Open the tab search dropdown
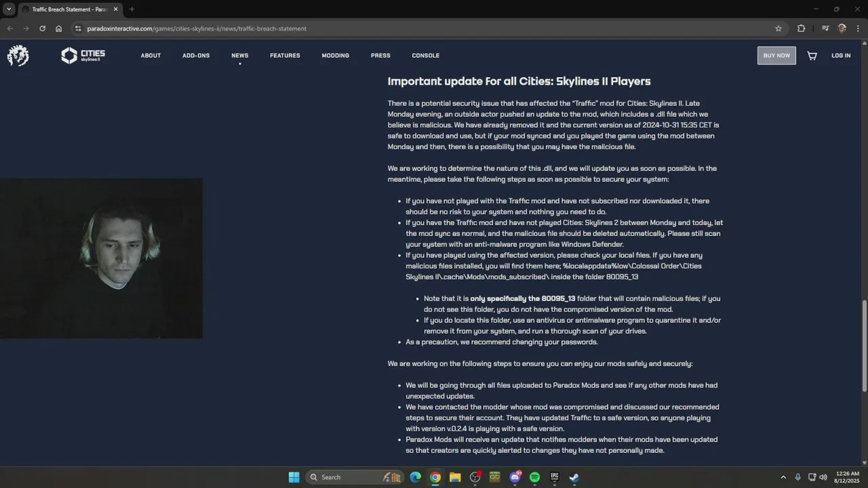This screenshot has height=488, width=868. (x=9, y=9)
